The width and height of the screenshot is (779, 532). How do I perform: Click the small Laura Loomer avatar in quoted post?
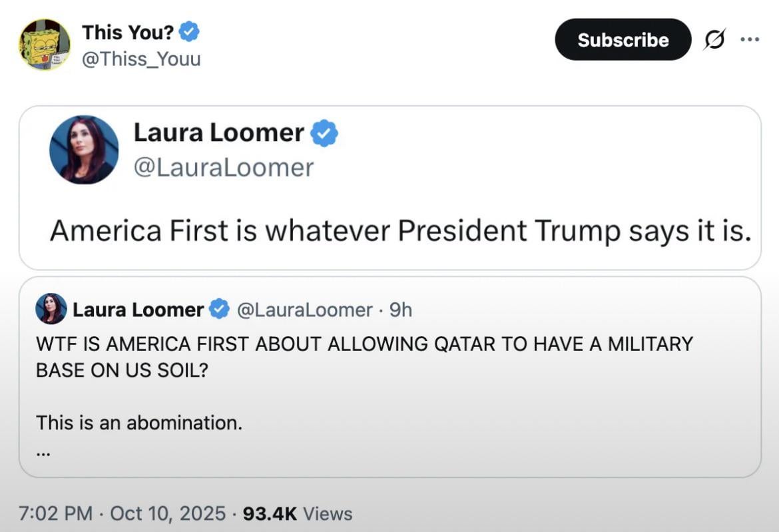pos(51,310)
